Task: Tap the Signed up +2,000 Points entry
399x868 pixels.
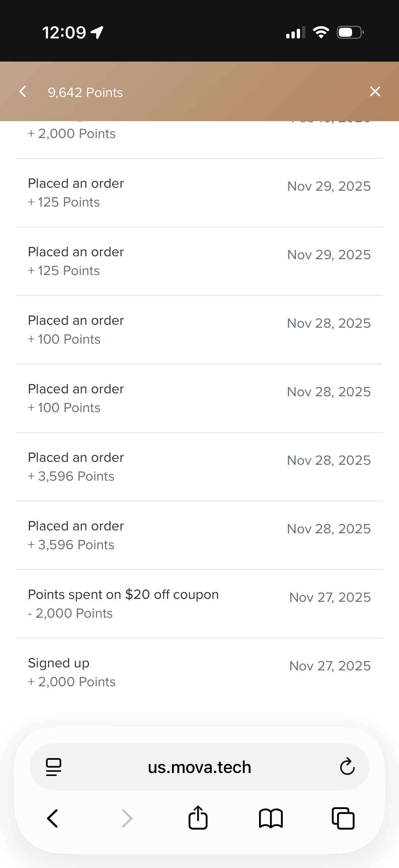Action: (x=199, y=672)
